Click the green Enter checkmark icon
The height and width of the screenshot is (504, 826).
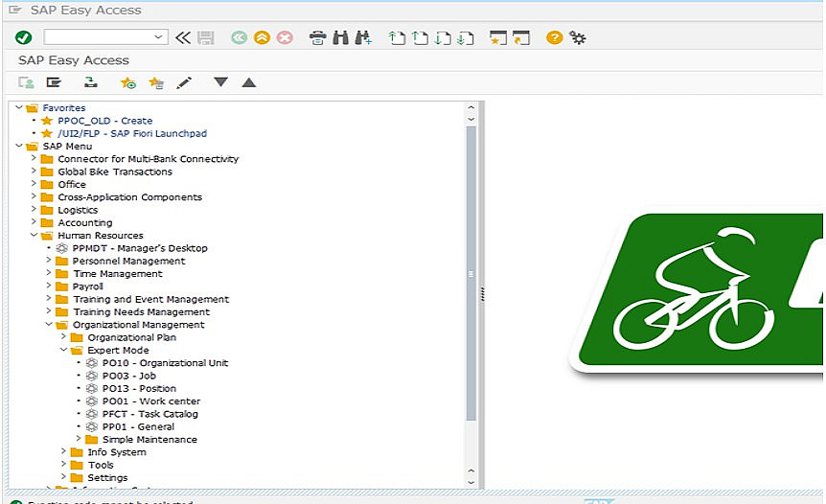pyautogui.click(x=23, y=37)
